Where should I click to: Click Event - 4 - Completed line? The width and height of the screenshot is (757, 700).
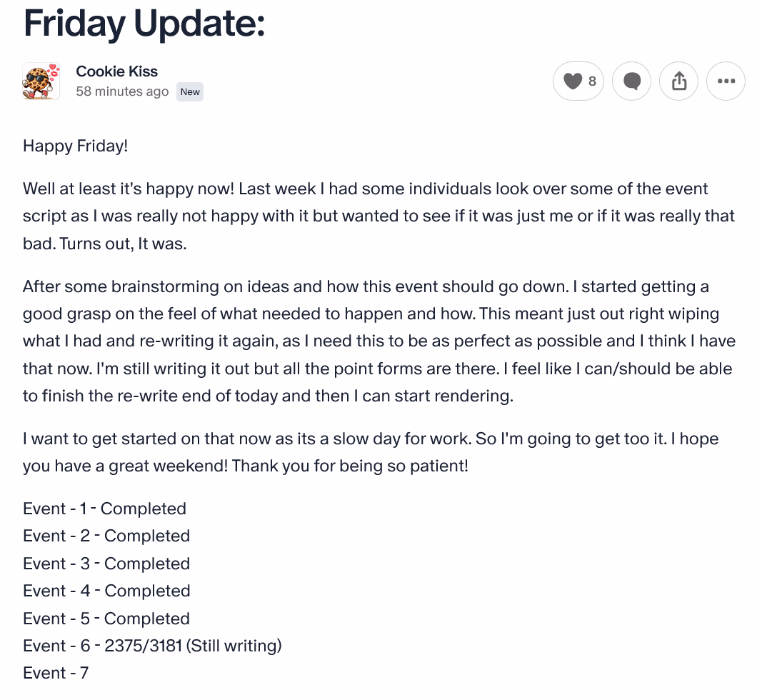(x=106, y=591)
